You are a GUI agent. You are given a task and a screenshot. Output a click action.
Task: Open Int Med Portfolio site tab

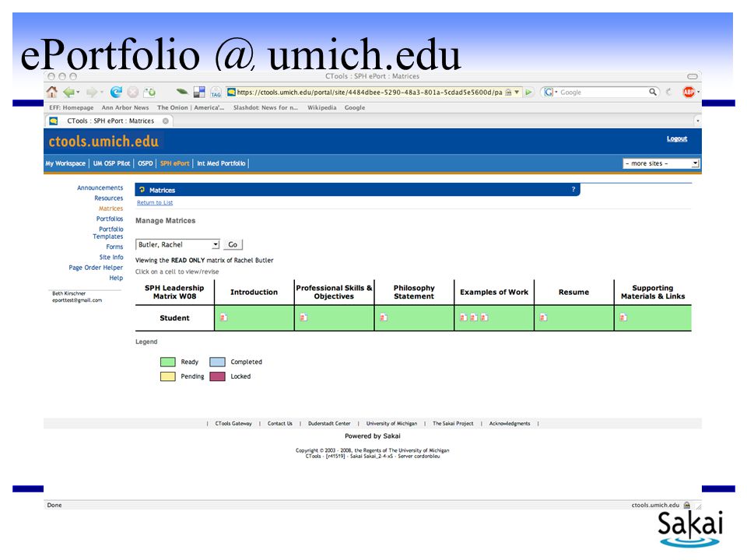point(221,163)
